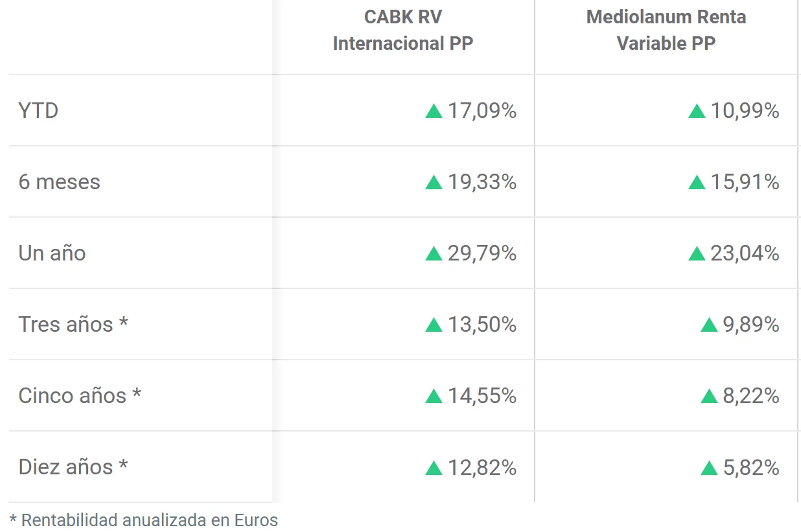This screenshot has width=801, height=532.
Task: Click the Diez años row label
Action: click(73, 467)
